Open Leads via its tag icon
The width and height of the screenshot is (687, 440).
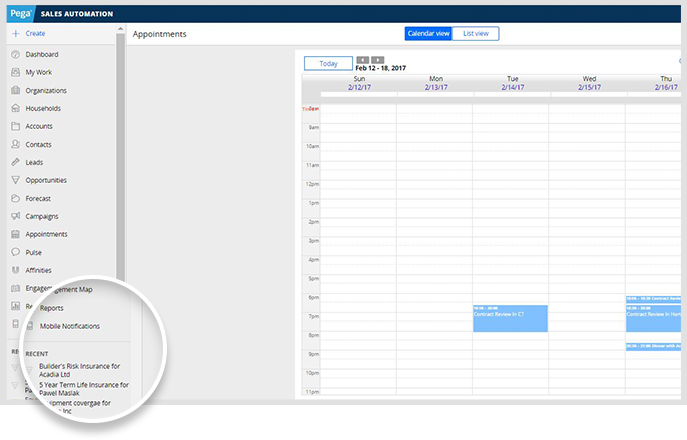[15, 162]
